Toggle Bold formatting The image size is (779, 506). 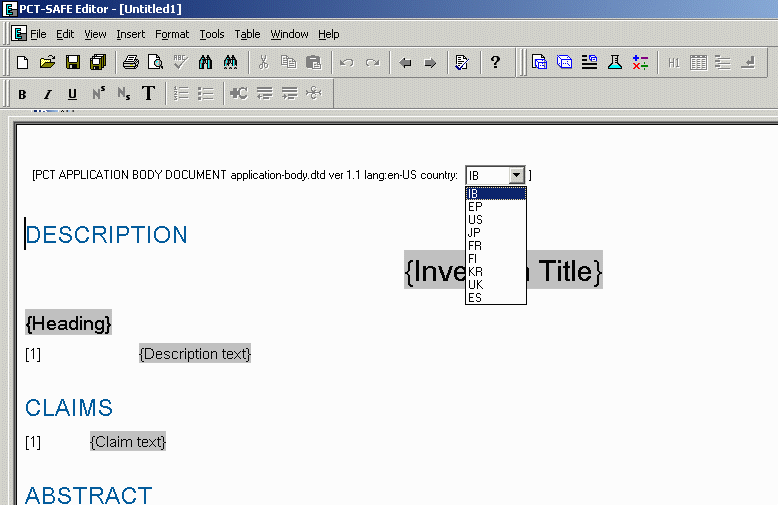pos(22,94)
